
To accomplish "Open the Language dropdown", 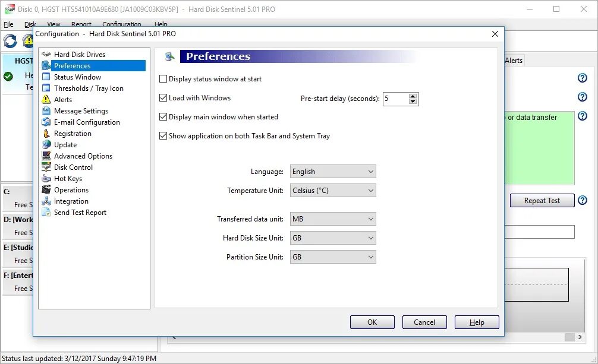I will point(333,172).
